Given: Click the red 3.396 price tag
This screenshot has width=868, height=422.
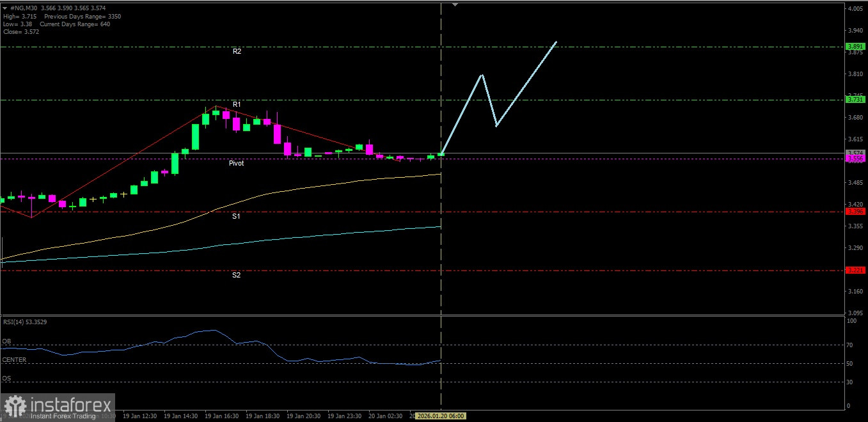Looking at the screenshot, I should [855, 212].
